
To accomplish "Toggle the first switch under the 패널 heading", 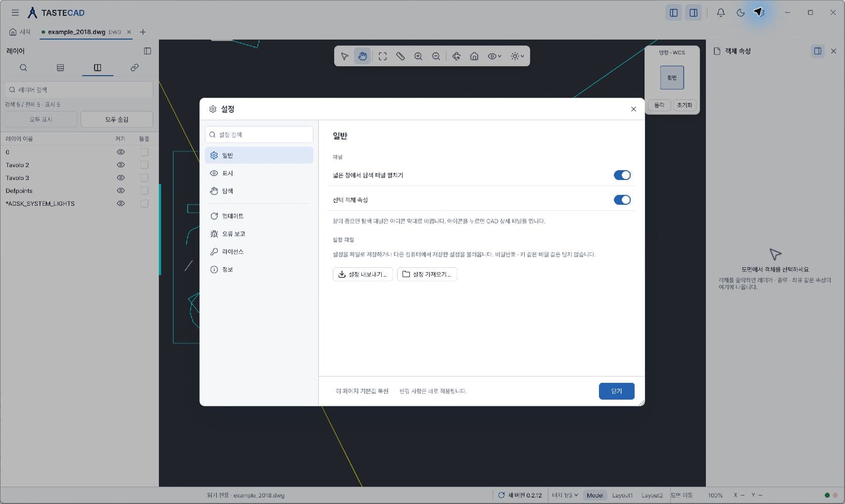I will pos(622,175).
